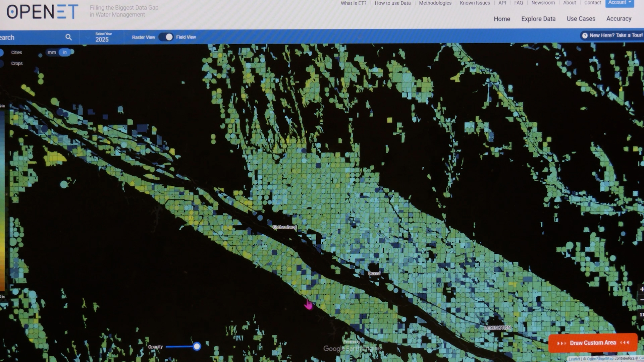Start the New Here? Take a Tour walkthrough
Image resolution: width=644 pixels, height=362 pixels.
pos(614,36)
